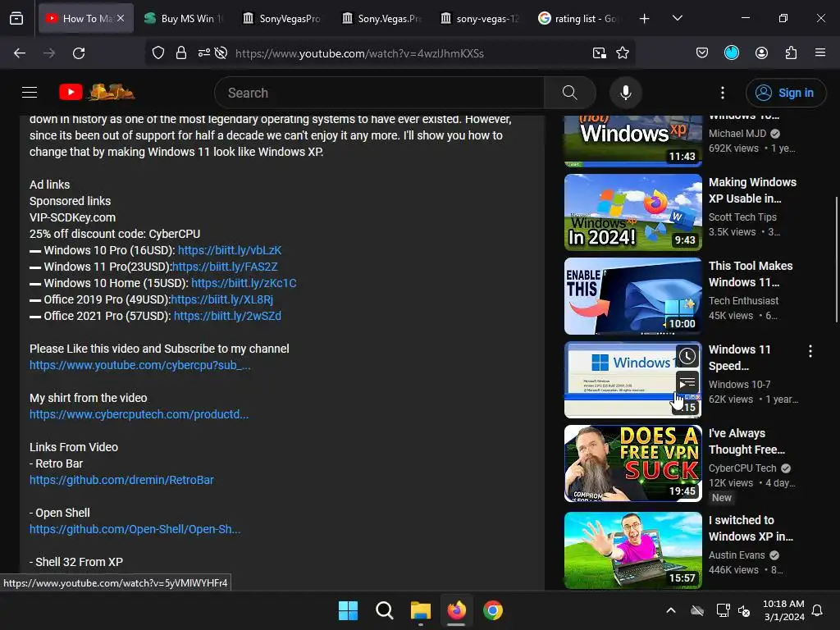Open the Firefox account icon
Image resolution: width=840 pixels, height=630 pixels.
point(761,53)
